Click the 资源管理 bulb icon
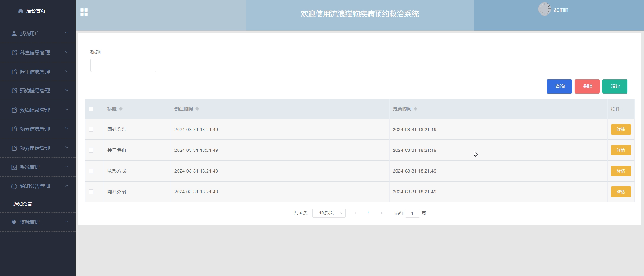 point(14,222)
